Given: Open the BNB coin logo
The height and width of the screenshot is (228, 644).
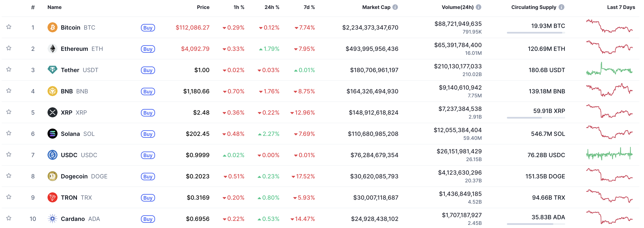Looking at the screenshot, I should [x=52, y=91].
